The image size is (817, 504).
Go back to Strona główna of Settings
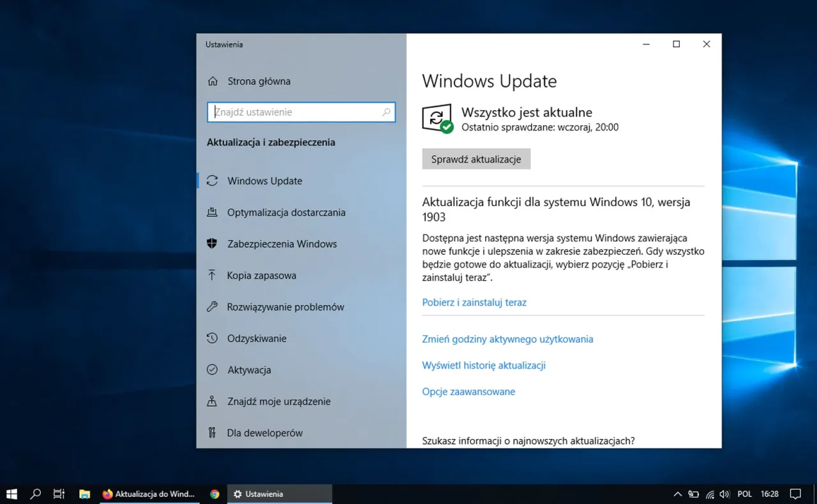259,81
